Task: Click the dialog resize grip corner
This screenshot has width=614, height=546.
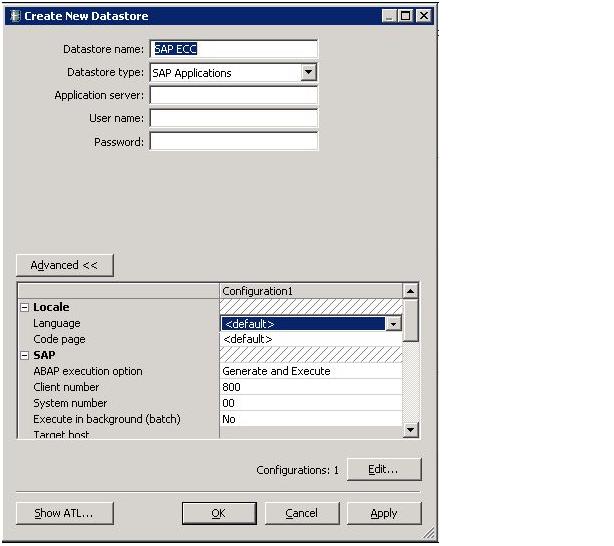Action: [x=430, y=533]
